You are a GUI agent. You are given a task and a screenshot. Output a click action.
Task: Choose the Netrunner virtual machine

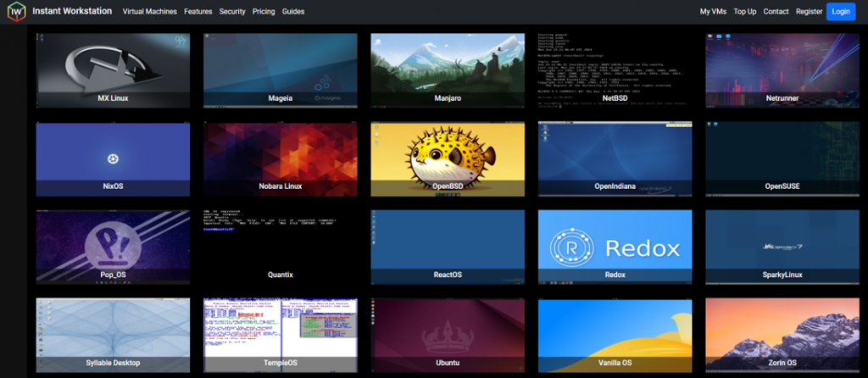pos(782,70)
